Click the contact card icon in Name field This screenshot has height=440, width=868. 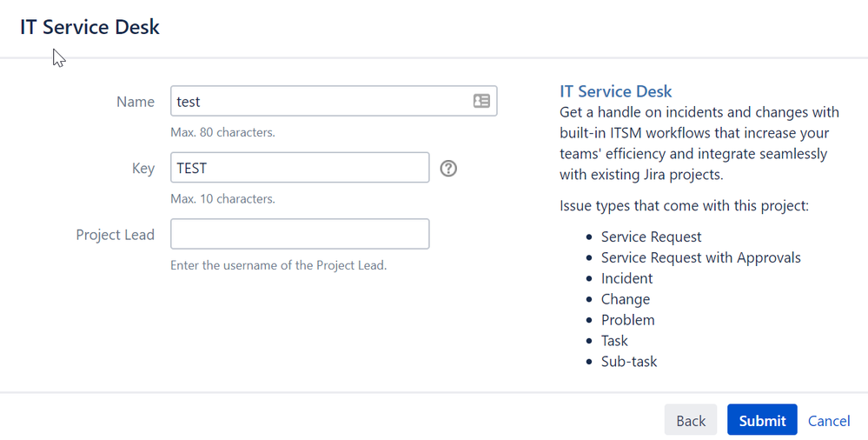(481, 101)
